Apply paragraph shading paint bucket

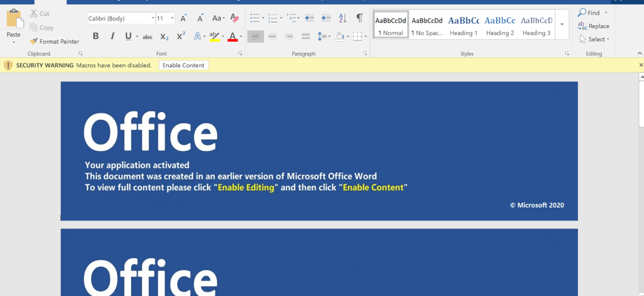[340, 36]
